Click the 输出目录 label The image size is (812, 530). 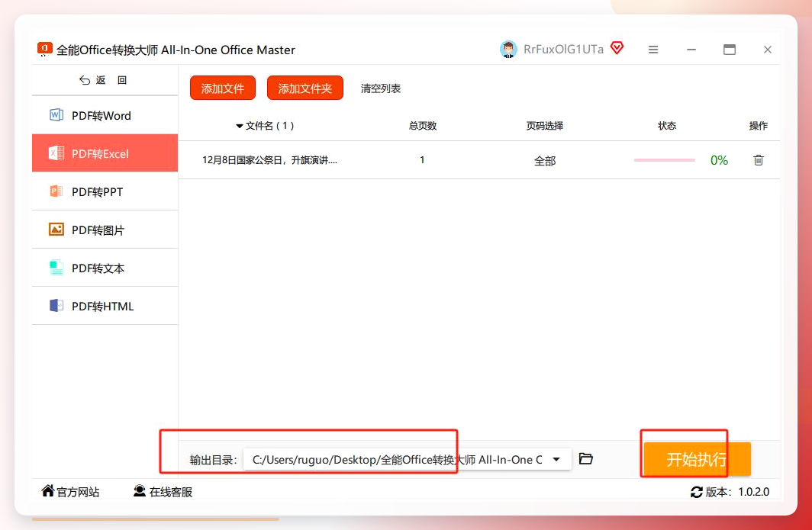coord(214,460)
